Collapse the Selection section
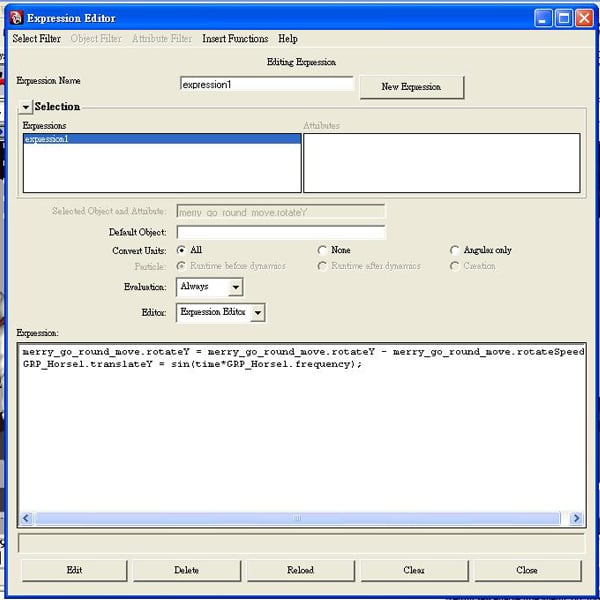Viewport: 600px width, 600px height. [25, 107]
